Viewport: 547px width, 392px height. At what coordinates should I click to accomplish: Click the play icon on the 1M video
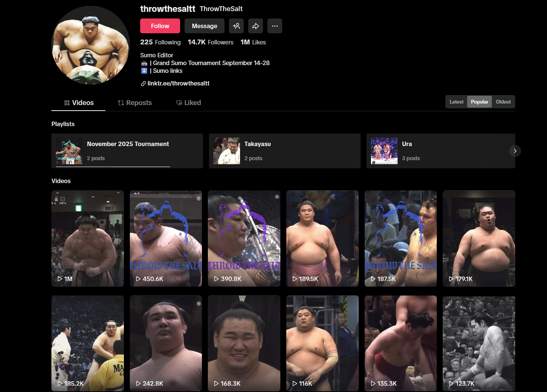[60, 279]
